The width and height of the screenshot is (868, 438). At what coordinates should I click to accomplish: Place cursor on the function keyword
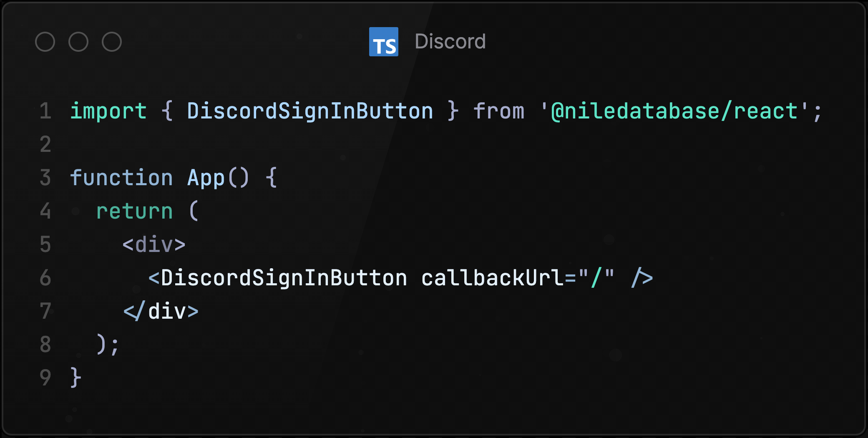[x=121, y=178]
